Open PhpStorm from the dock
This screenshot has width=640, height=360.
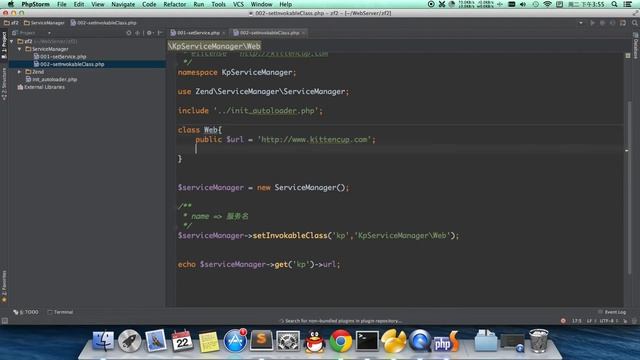(x=447, y=342)
